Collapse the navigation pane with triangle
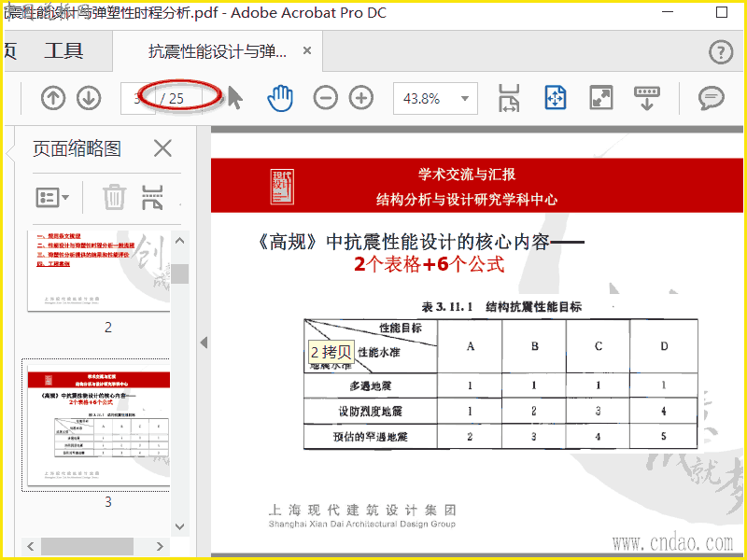Viewport: 747px width, 560px height. tap(204, 343)
